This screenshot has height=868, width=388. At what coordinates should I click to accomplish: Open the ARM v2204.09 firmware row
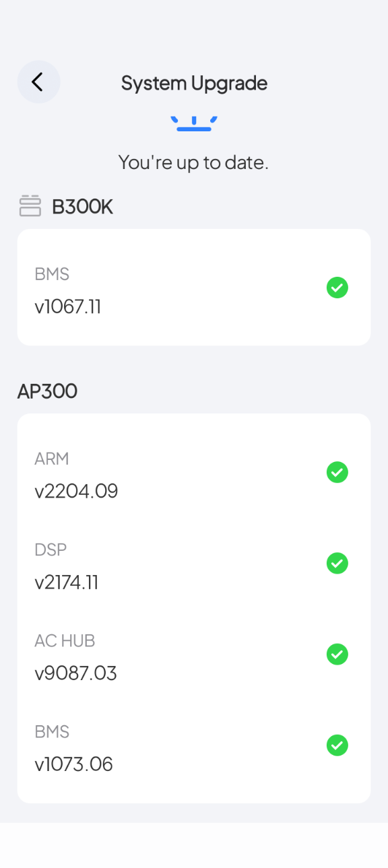tap(194, 474)
